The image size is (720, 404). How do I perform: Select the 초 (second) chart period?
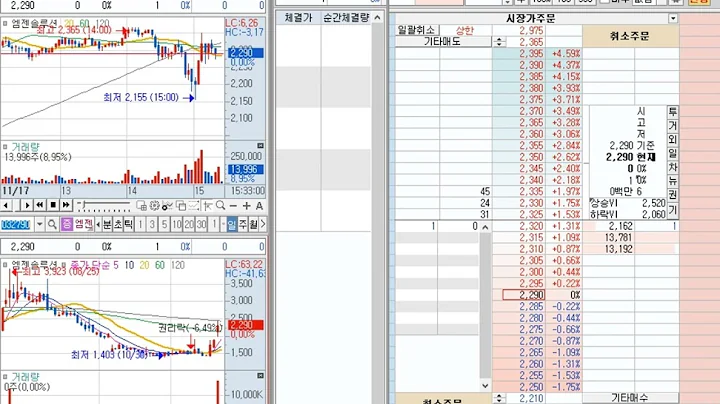(x=118, y=224)
